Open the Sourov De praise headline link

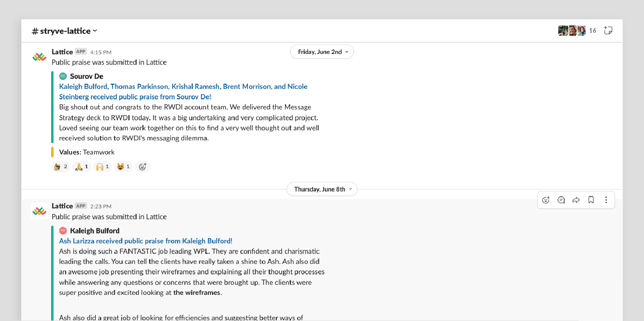click(183, 92)
